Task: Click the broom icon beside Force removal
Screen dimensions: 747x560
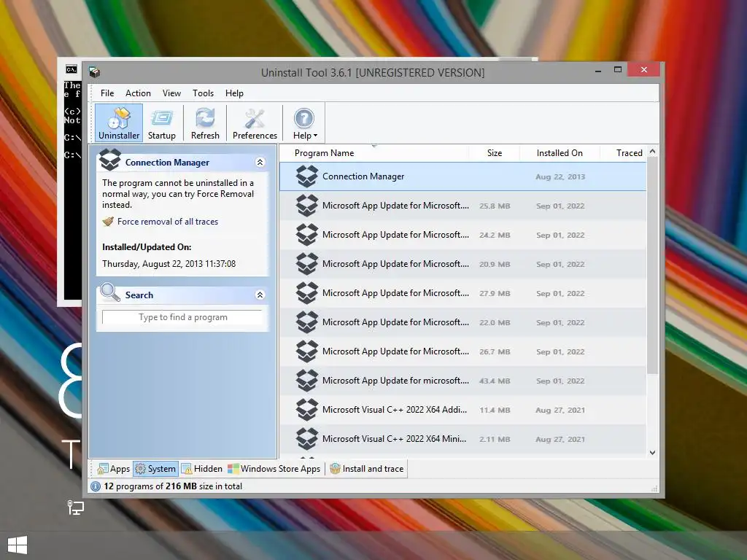Action: coord(108,222)
